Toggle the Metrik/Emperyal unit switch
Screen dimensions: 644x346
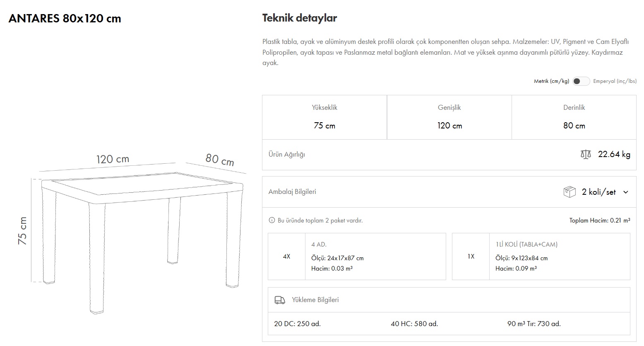(581, 81)
